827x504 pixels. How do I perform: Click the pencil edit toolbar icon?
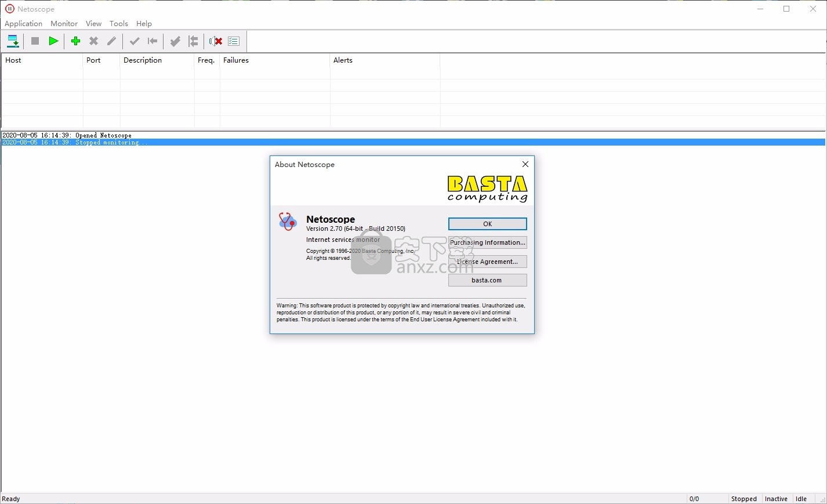pos(112,41)
